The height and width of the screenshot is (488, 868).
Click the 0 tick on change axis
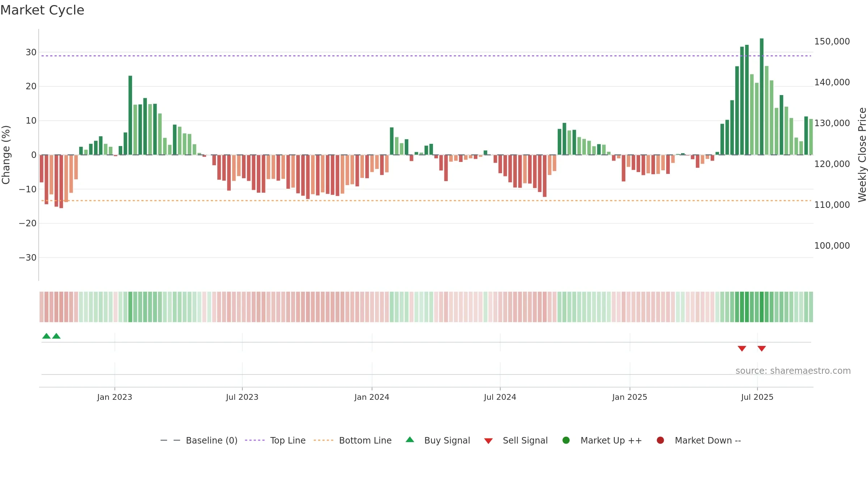(x=34, y=155)
